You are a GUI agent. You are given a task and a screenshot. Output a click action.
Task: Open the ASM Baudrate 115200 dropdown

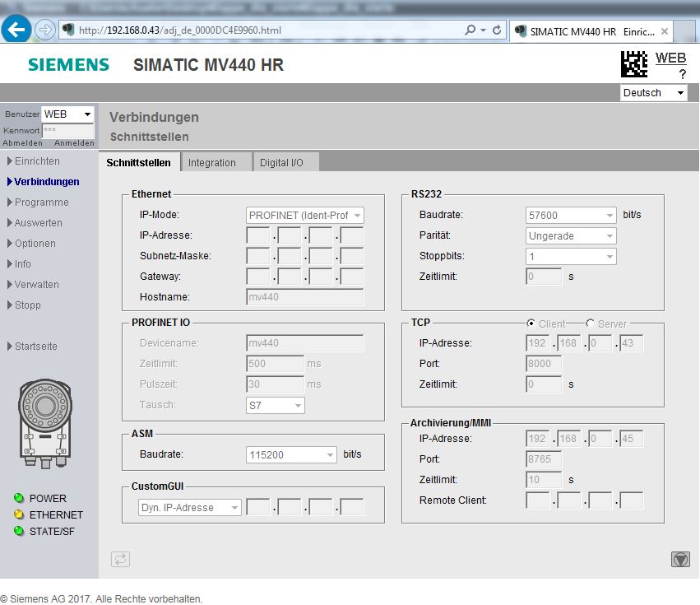(x=291, y=454)
